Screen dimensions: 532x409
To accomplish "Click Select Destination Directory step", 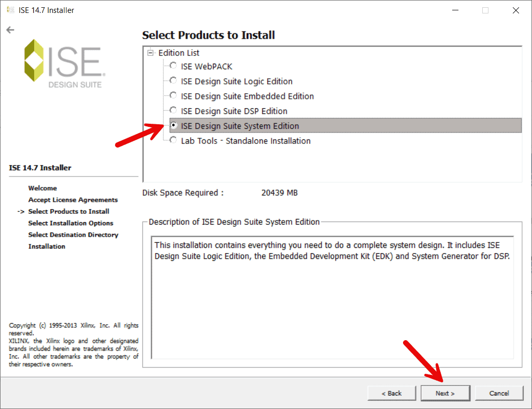I will pos(73,234).
